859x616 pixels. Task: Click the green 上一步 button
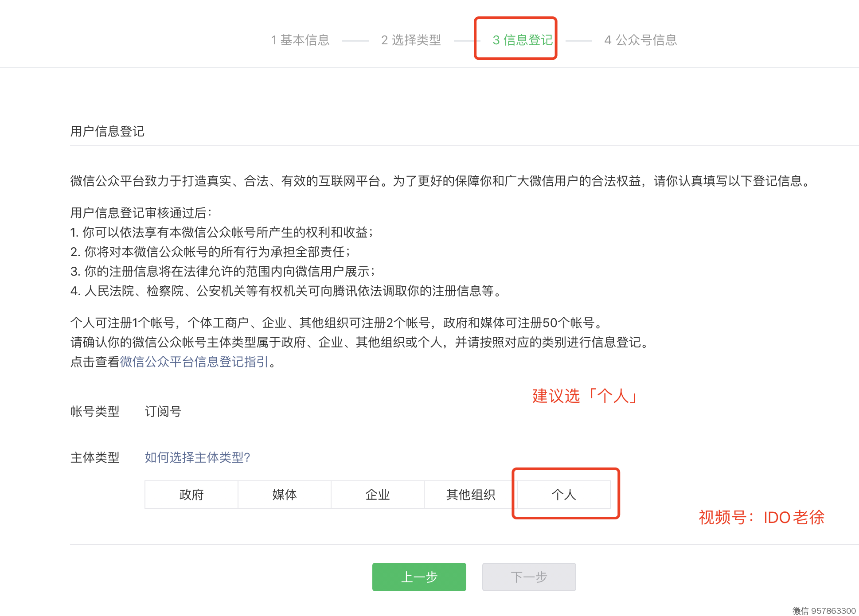(x=419, y=577)
